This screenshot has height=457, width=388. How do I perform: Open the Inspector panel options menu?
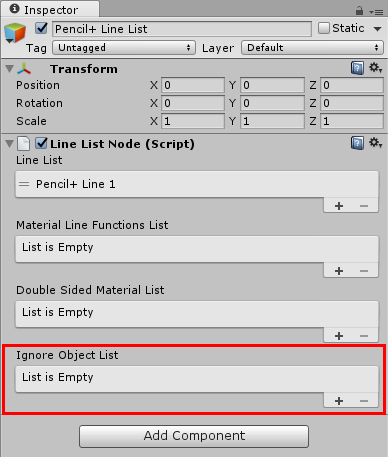tap(376, 12)
